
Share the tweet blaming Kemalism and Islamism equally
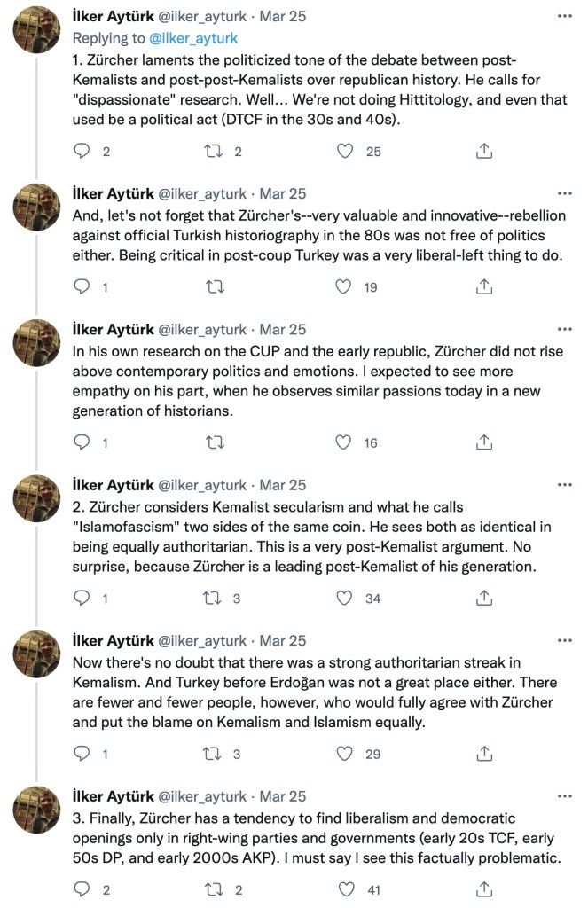pyautogui.click(x=484, y=754)
